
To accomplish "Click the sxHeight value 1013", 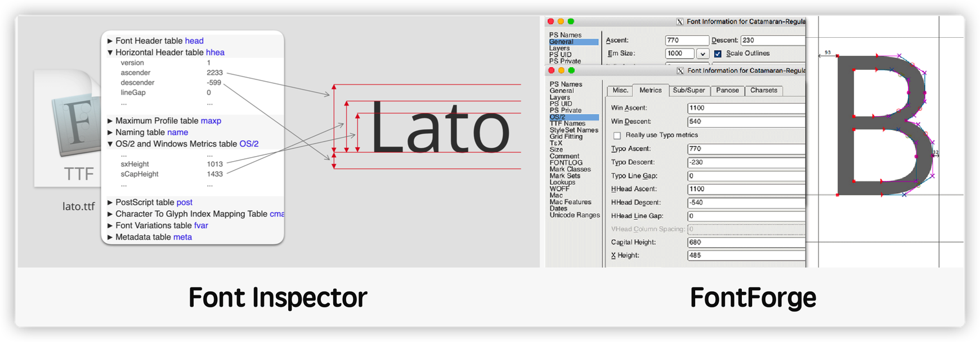I will 214,165.
